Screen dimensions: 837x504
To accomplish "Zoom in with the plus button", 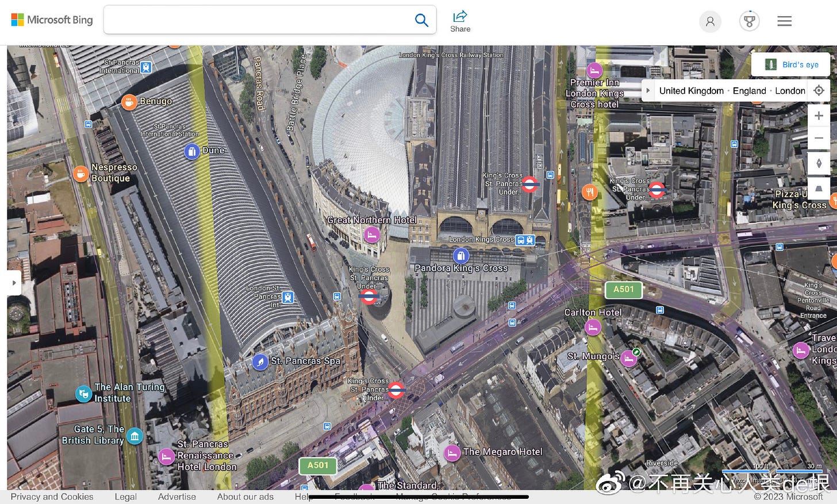I will coord(819,116).
